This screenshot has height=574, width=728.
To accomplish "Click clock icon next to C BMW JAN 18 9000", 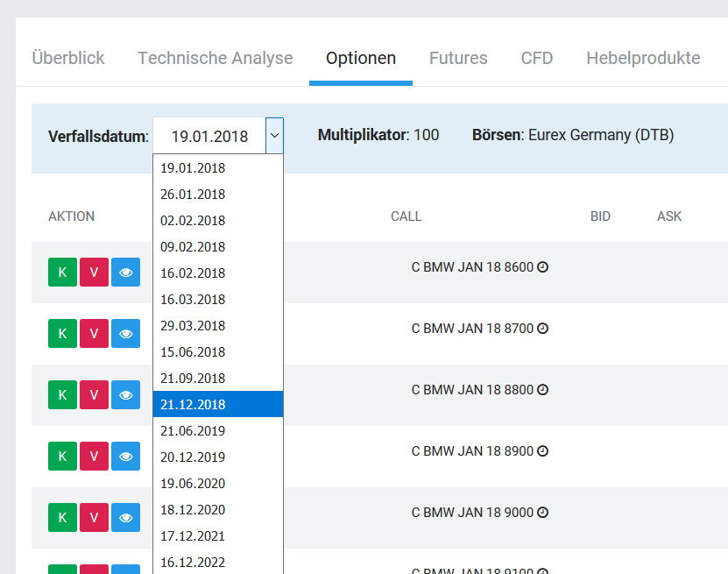I will tap(543, 513).
